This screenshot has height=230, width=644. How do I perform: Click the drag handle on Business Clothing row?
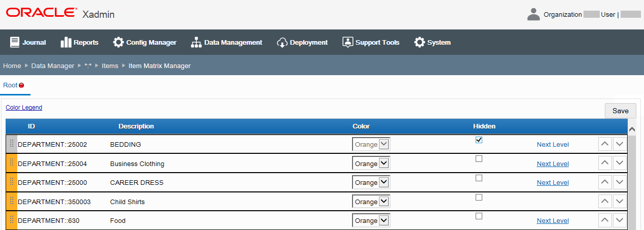coord(12,163)
